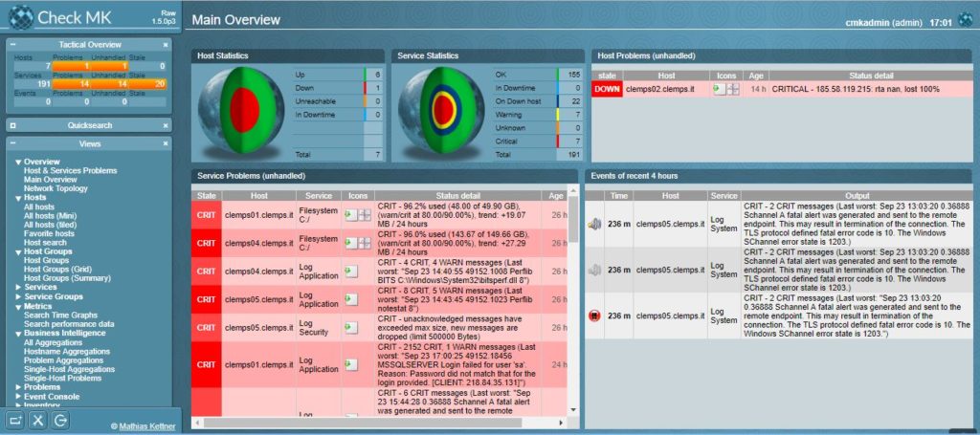Close the Views snapin

(166, 144)
